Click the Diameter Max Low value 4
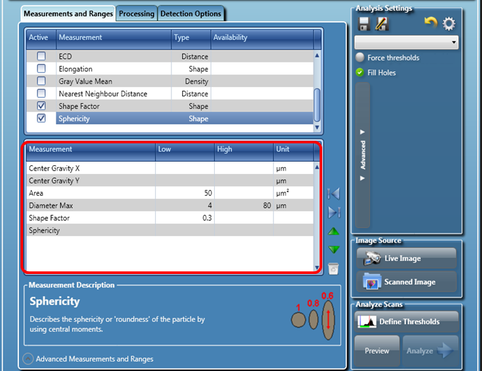The image size is (482, 371). 185,205
